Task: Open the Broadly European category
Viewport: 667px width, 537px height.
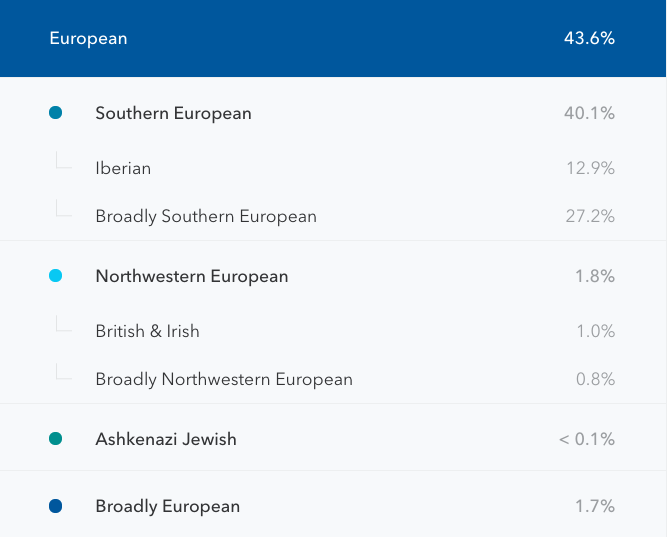Action: tap(167, 506)
